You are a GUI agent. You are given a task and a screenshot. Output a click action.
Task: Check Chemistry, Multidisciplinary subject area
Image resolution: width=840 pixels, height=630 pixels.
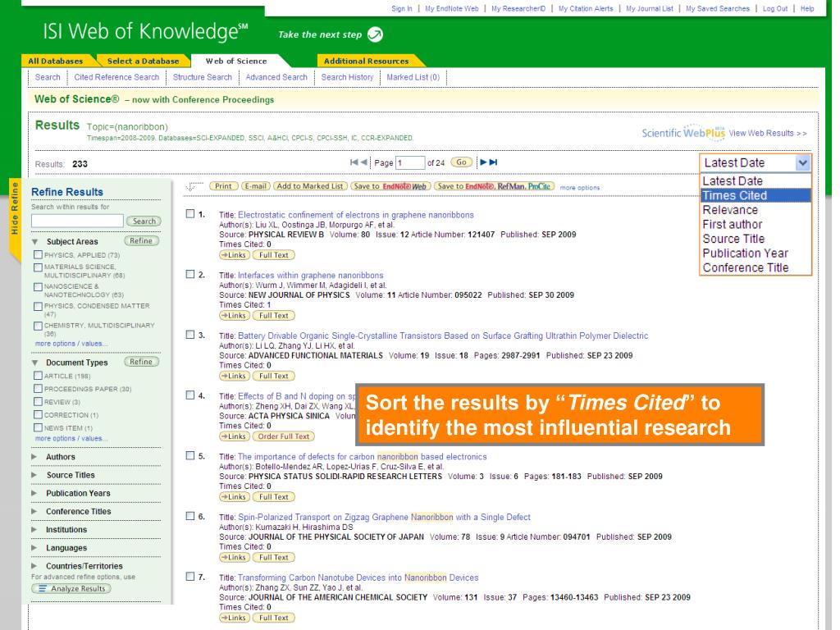coord(38,326)
